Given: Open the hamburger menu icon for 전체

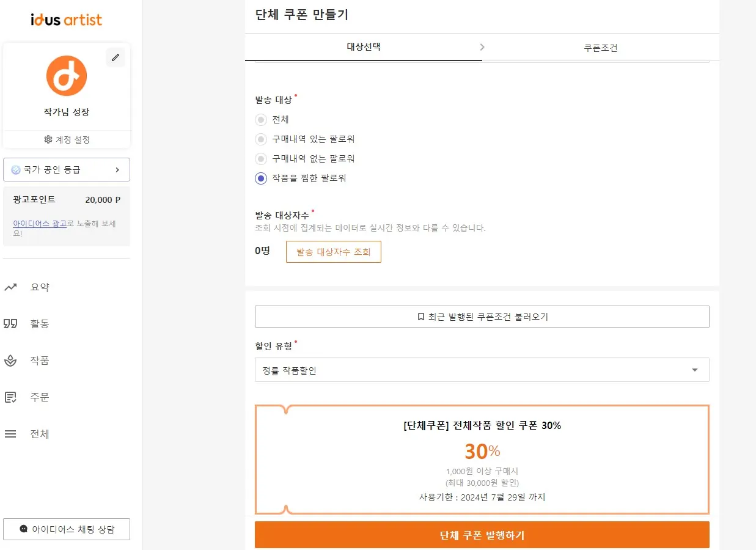Looking at the screenshot, I should click(x=10, y=434).
